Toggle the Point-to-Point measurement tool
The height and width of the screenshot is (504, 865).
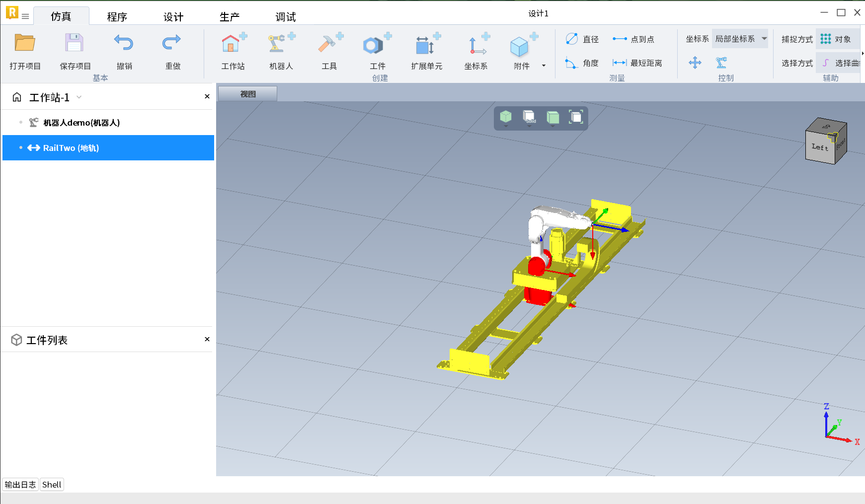click(633, 39)
